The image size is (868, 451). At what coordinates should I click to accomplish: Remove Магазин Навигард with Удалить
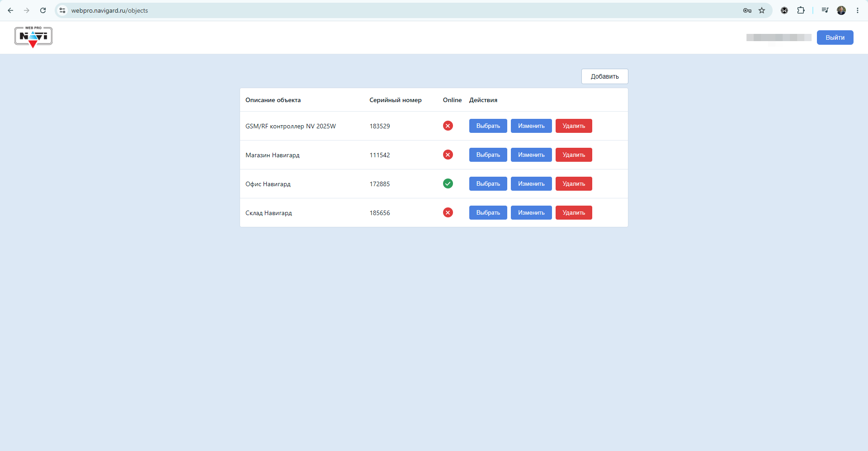574,155
